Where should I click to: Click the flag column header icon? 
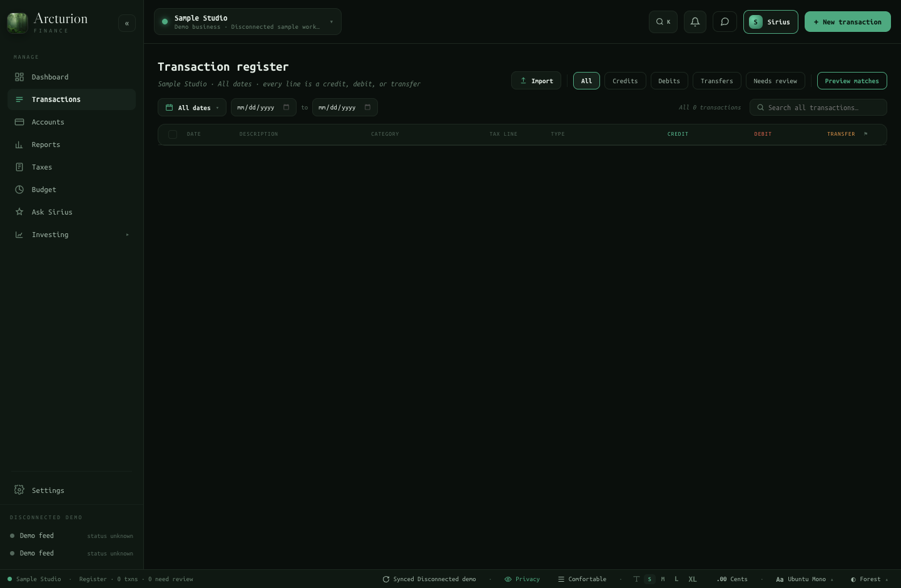(866, 134)
